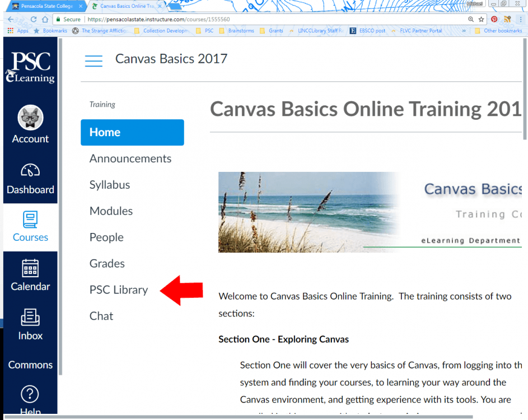The image size is (528, 420).
Task: Open the PSC bookmark folder
Action: coord(205,31)
